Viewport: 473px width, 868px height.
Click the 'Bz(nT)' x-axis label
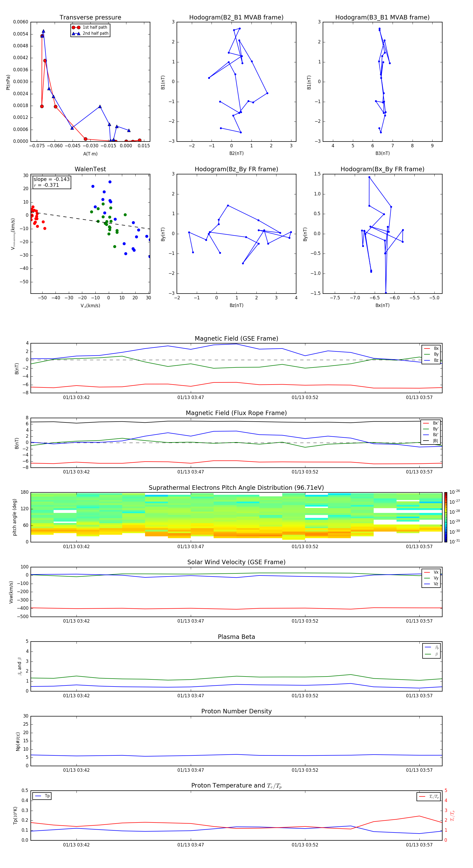tap(236, 305)
